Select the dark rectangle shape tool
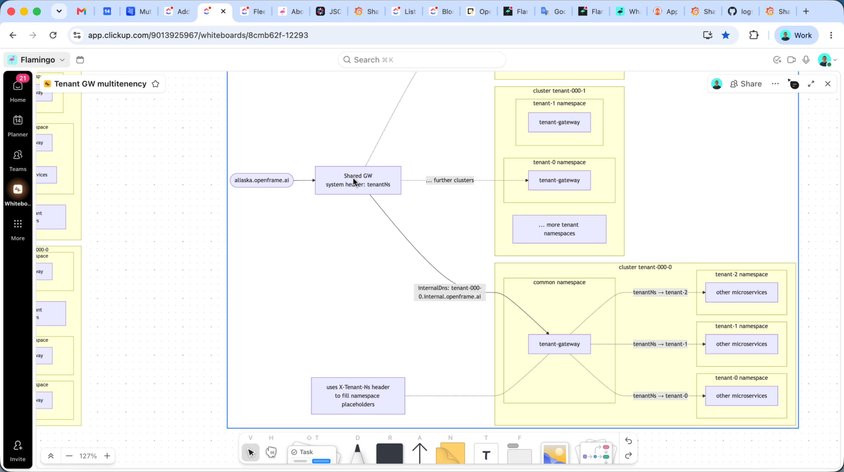Screen dimensions: 844x472 [x=389, y=454]
